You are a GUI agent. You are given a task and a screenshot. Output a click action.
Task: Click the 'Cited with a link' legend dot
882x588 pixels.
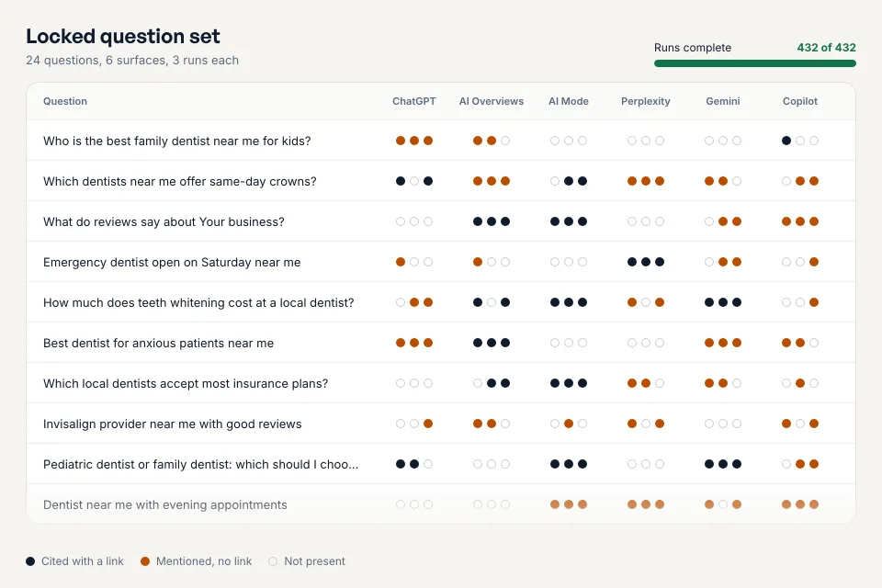coord(30,561)
